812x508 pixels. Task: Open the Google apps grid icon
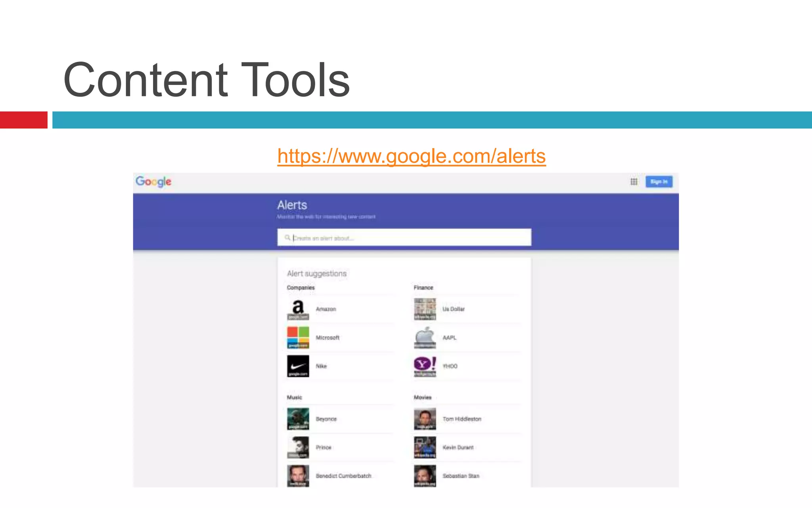(x=634, y=182)
